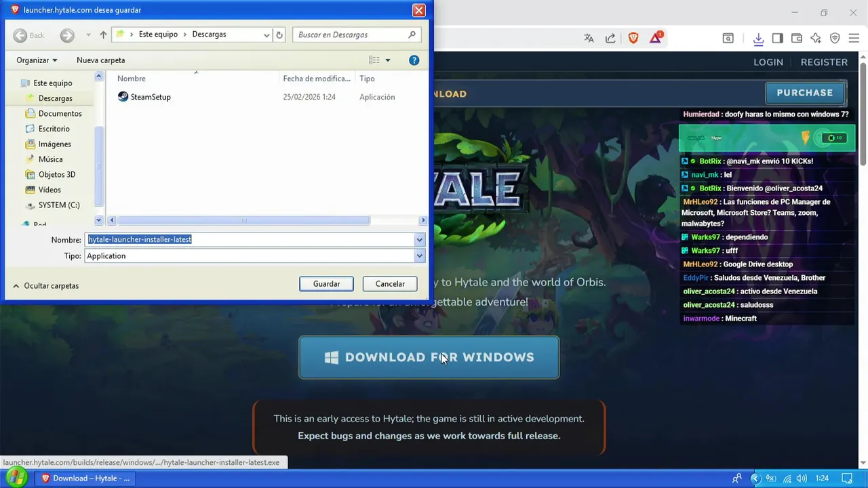The width and height of the screenshot is (868, 488).
Task: Expand the Nombre filename dropdown arrow
Action: pos(419,240)
